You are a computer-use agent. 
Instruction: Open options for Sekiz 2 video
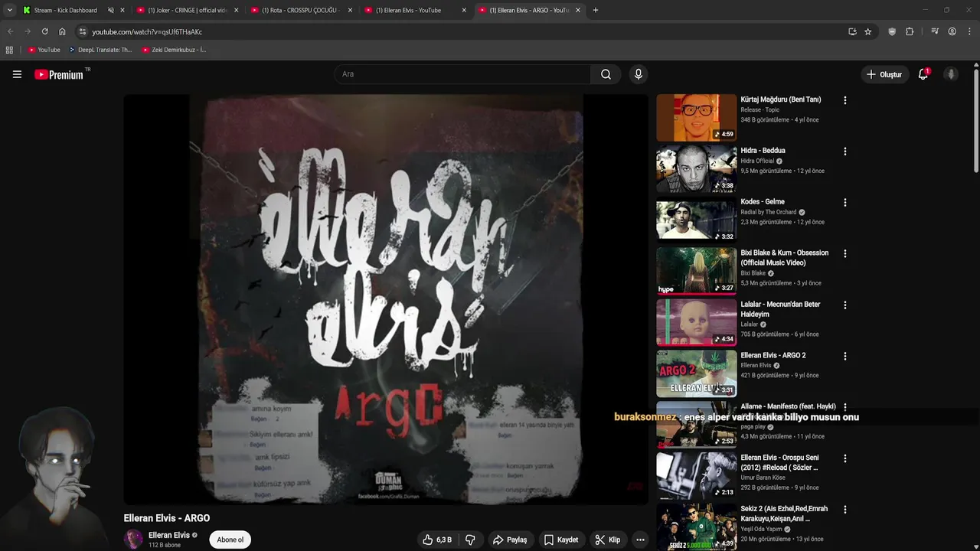[x=844, y=510]
